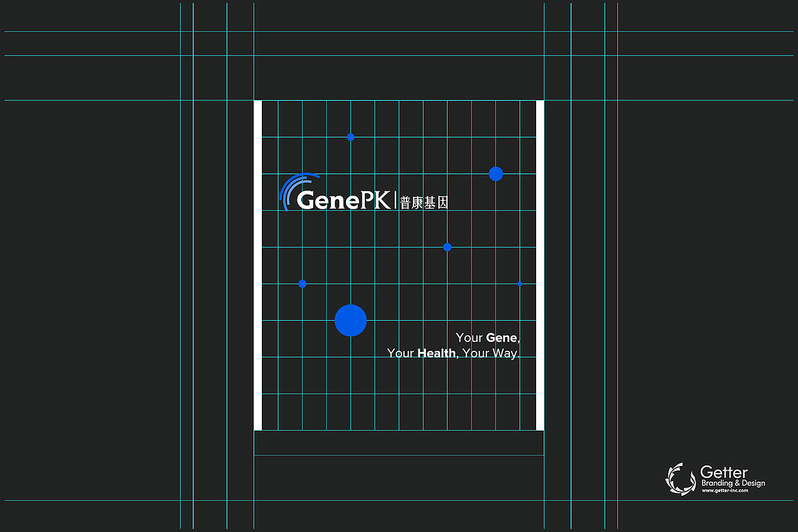This screenshot has height=532, width=798.
Task: Select the "Getter" brand name text
Action: click(724, 472)
